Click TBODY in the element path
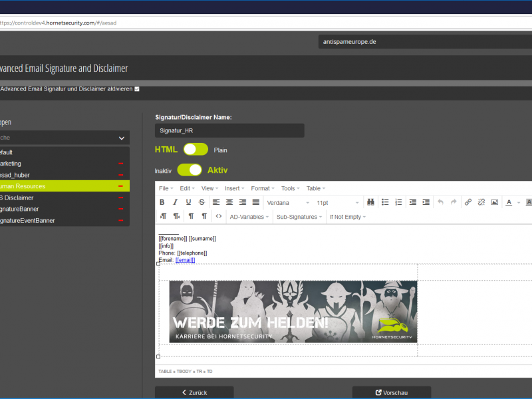Screen dimensions: 532x399 184,372
